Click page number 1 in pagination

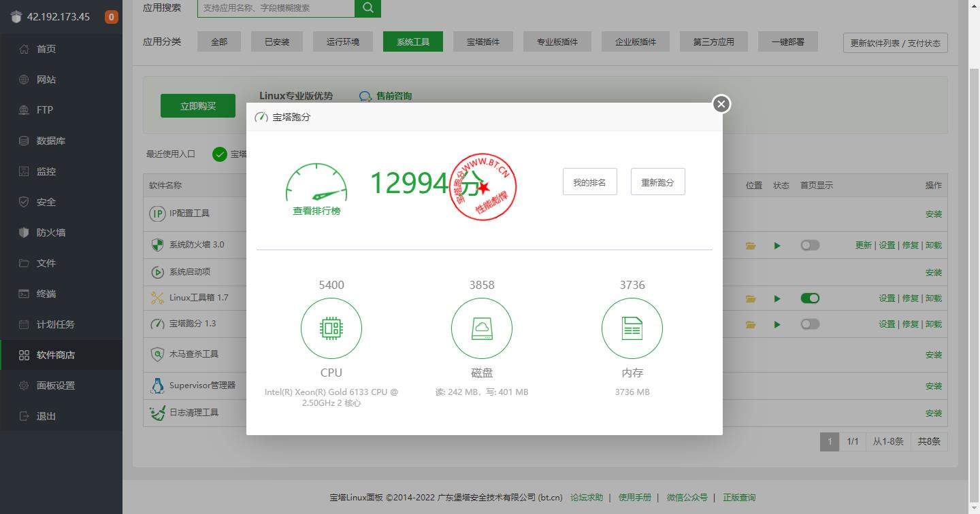829,442
